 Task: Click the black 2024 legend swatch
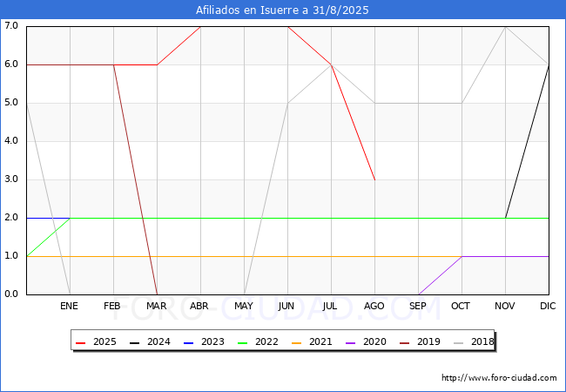click(x=135, y=343)
